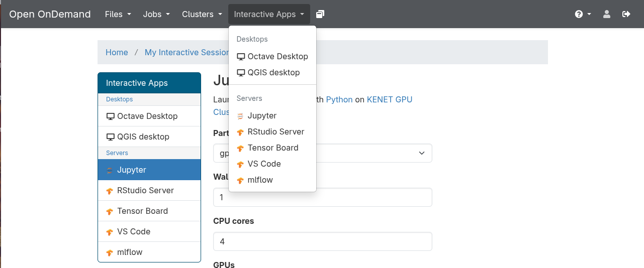Image resolution: width=644 pixels, height=268 pixels.
Task: Click the CPU cores input field
Action: pyautogui.click(x=322, y=241)
